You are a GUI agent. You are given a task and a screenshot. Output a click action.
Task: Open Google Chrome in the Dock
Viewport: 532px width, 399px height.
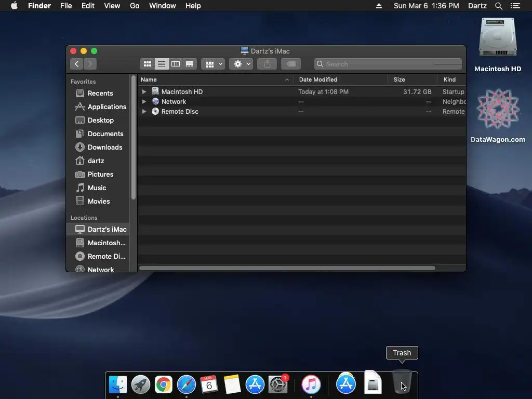[x=164, y=384]
